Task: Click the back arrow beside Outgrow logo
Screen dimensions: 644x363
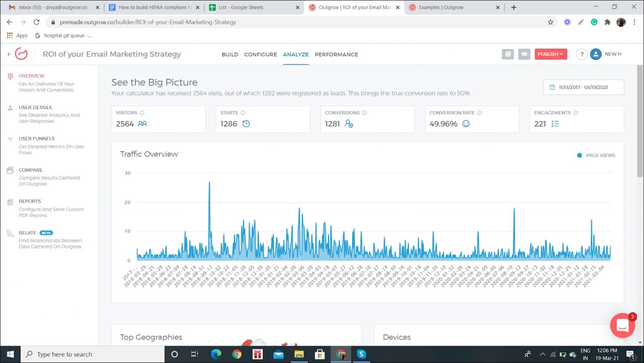Action: (x=9, y=54)
